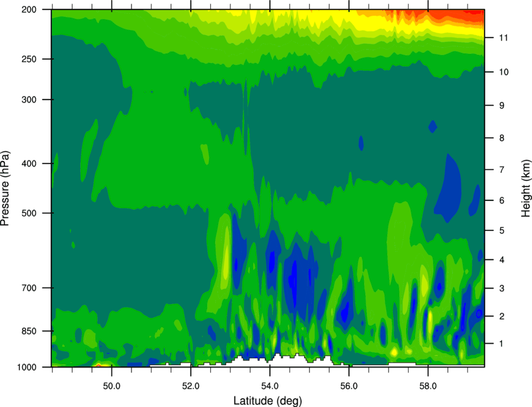Click pressure tick label 400
The image size is (532, 407).
[x=29, y=163]
